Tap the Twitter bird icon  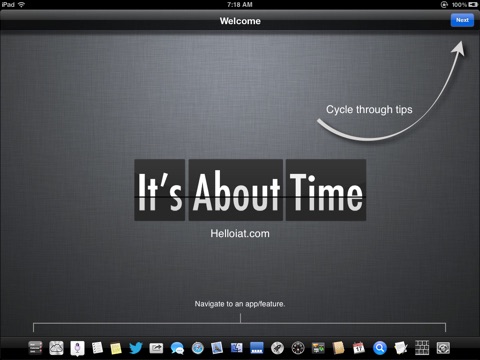[x=136, y=348]
